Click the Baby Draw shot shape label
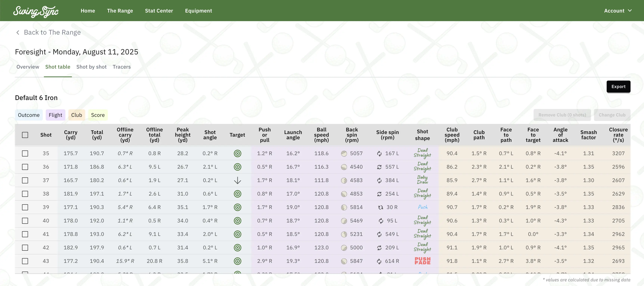 pyautogui.click(x=422, y=180)
